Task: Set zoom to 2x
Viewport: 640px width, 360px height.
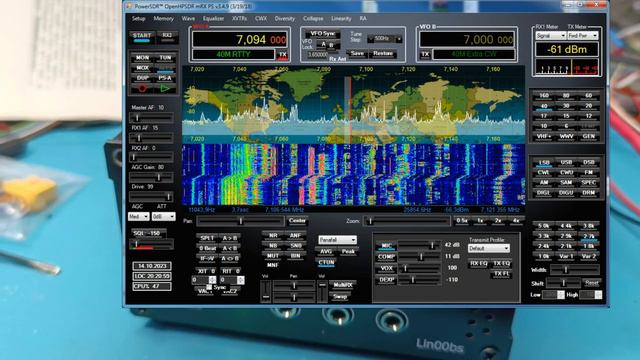Action: pos(498,221)
